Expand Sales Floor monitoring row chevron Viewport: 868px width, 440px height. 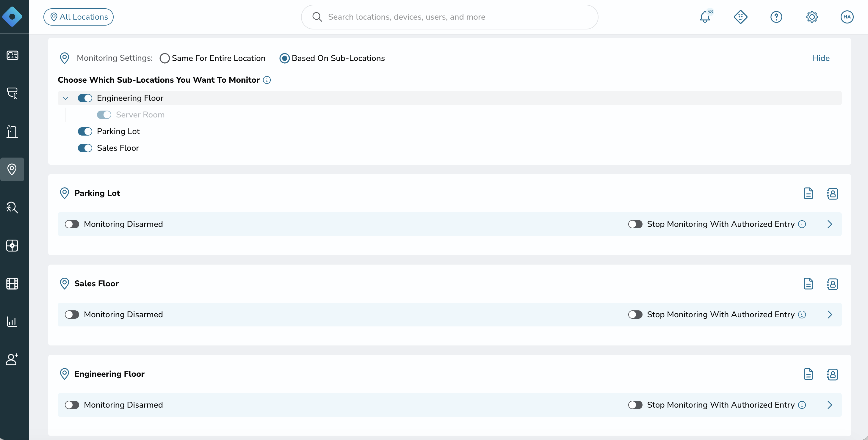[x=830, y=315]
